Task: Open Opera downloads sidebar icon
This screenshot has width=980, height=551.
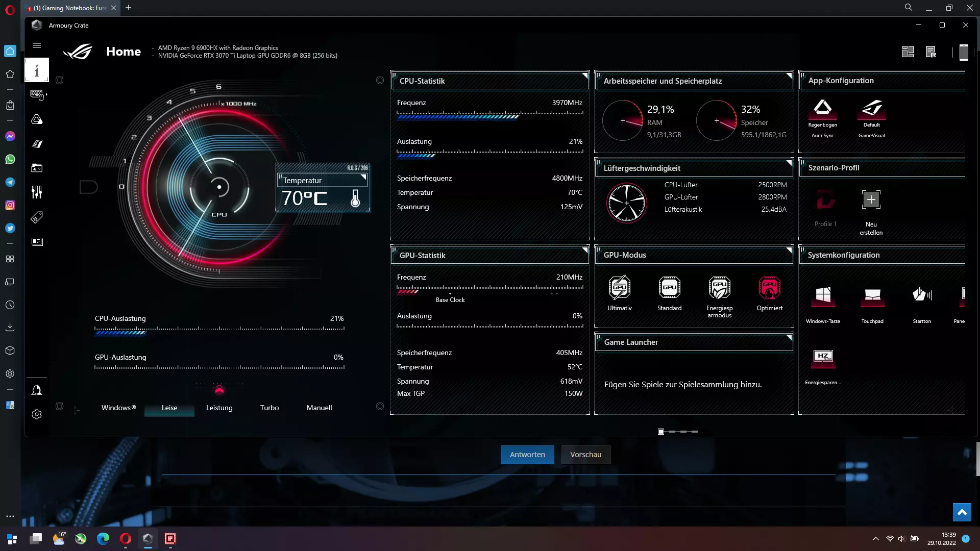Action: (10, 328)
